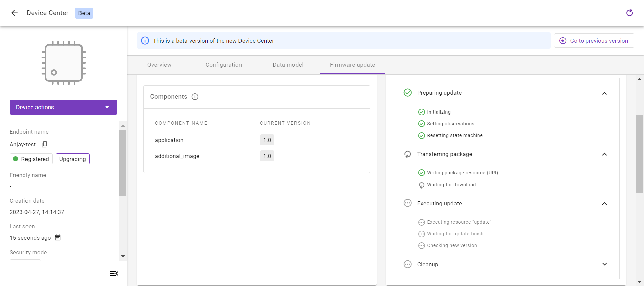Collapse the Transferring package section
The height and width of the screenshot is (286, 644).
(x=604, y=154)
